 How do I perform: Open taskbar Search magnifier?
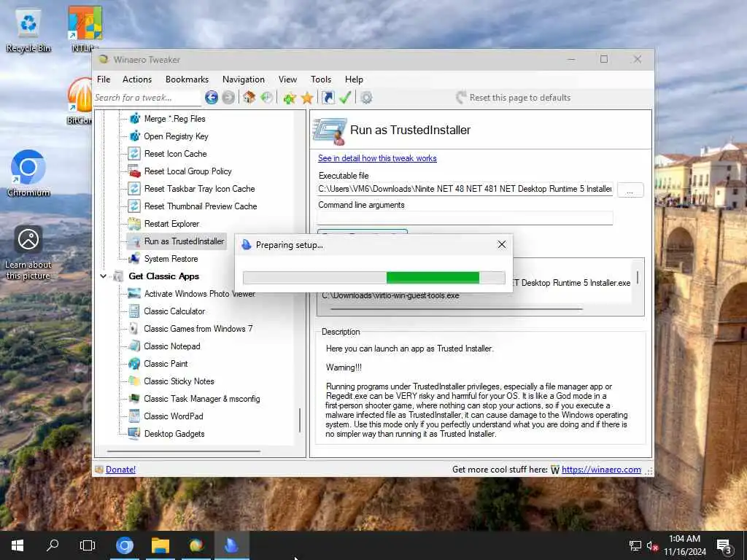pyautogui.click(x=53, y=545)
